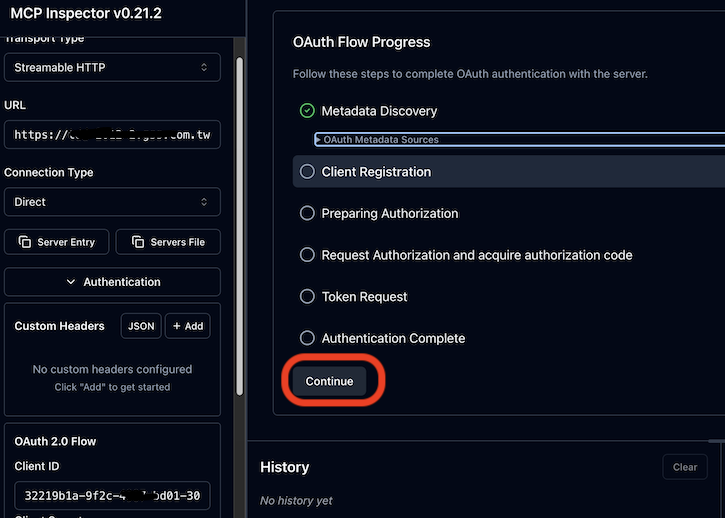Click the Metadata Discovery green check icon
This screenshot has height=518, width=725.
307,110
